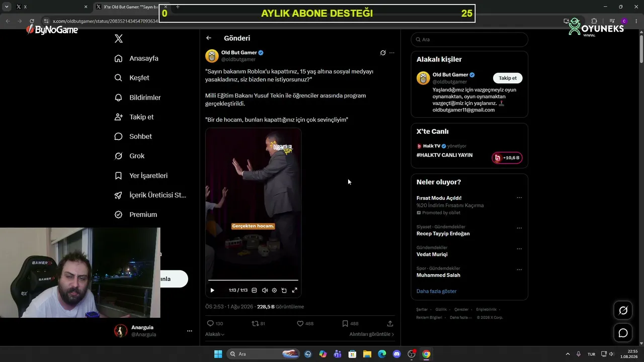
Task: Open the Windows Start menu
Action: 218,354
